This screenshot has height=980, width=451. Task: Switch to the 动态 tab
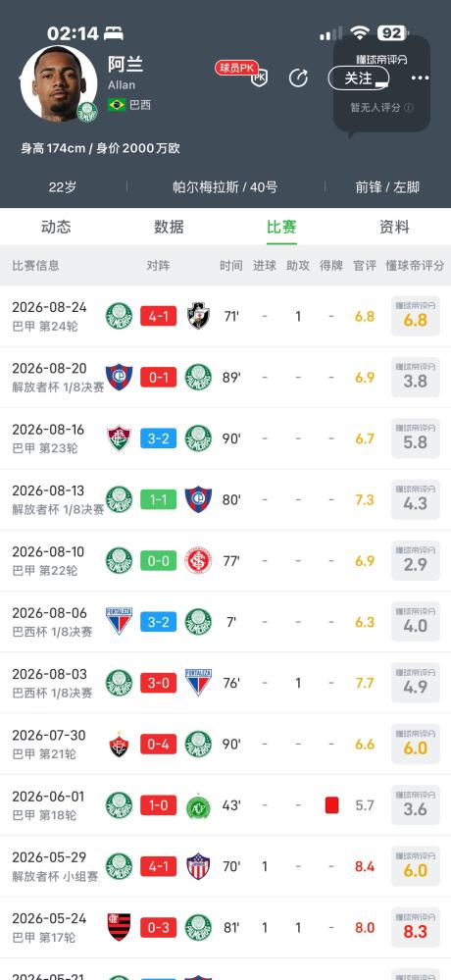56,227
